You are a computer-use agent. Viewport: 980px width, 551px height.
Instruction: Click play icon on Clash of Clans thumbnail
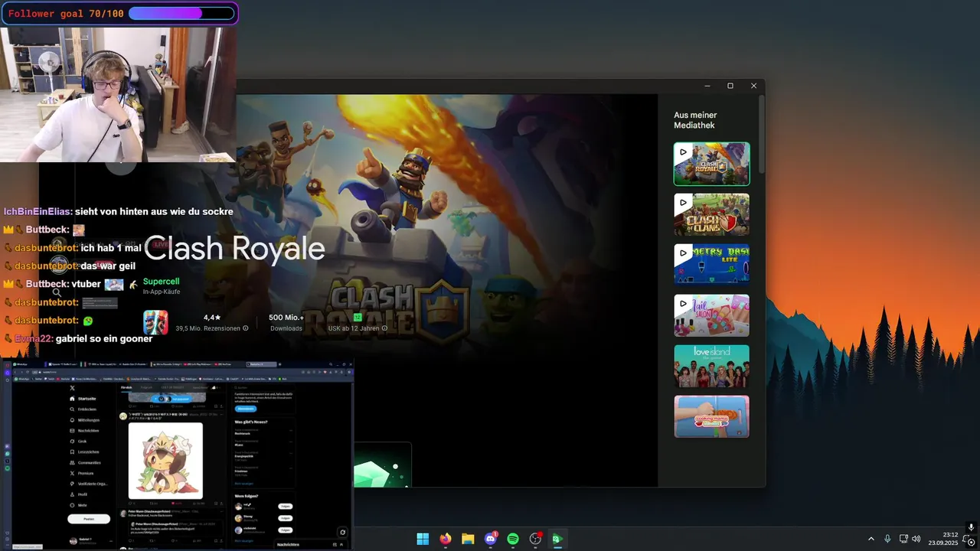pos(683,203)
